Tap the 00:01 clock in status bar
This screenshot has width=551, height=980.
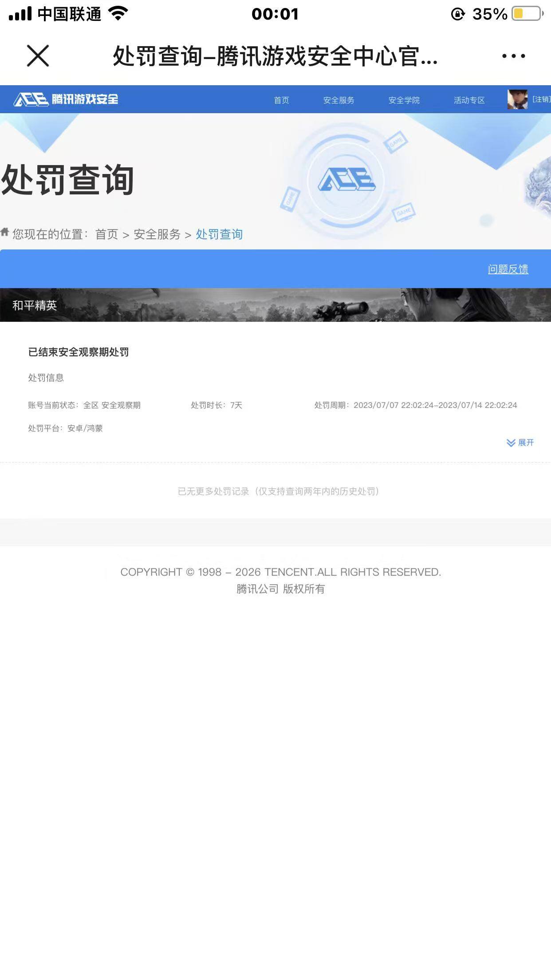[275, 14]
